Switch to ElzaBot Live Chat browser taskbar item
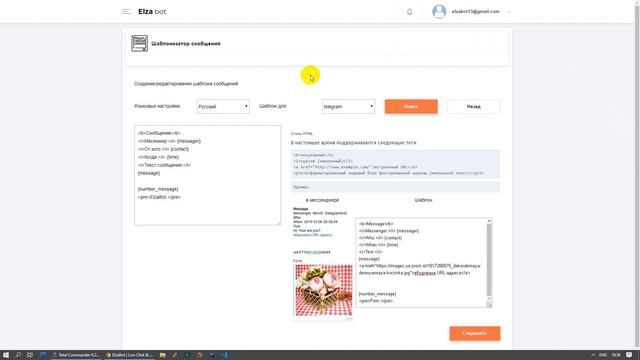Image resolution: width=640 pixels, height=360 pixels. 130,355
